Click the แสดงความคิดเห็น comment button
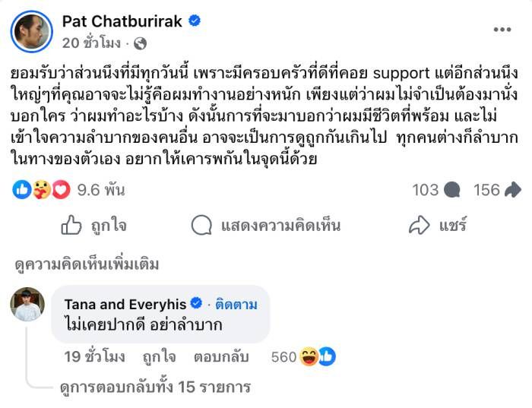The width and height of the screenshot is (532, 408). (x=266, y=226)
